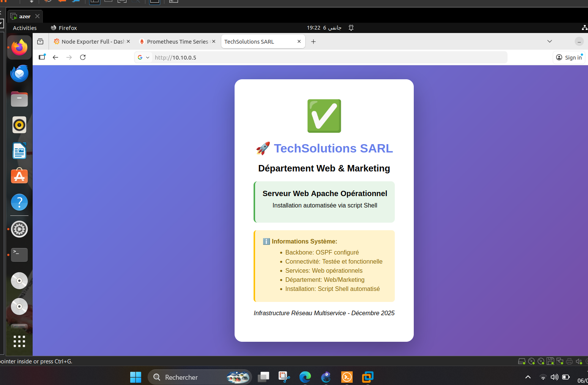Launch Rhythmbox music player from the dock
588x385 pixels.
(19, 125)
